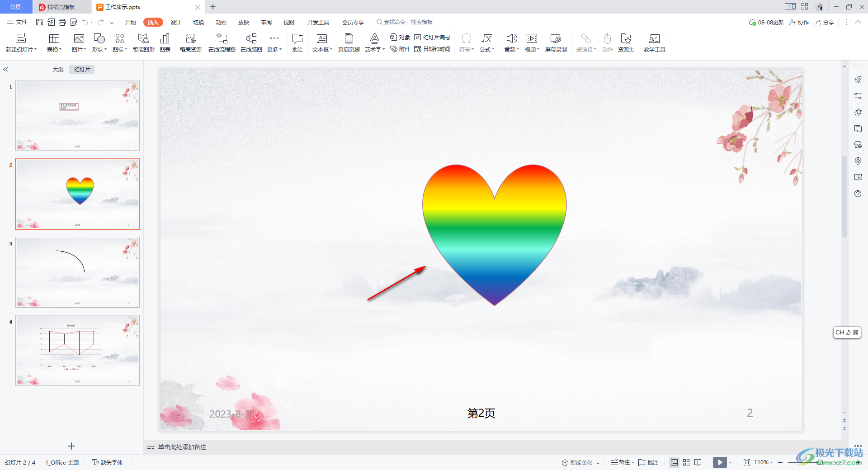Switch to slide sorter grid view
Viewport: 868px width, 470px height.
click(686, 462)
